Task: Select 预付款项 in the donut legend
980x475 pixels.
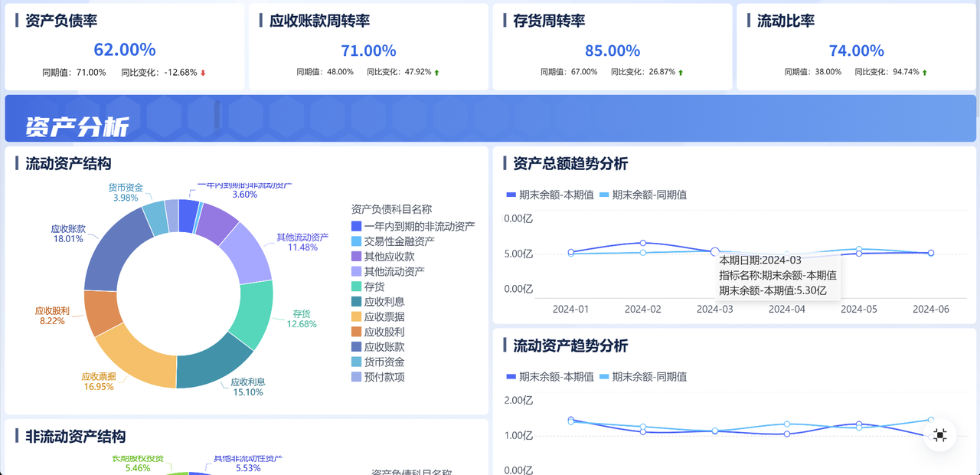Action: pyautogui.click(x=378, y=377)
